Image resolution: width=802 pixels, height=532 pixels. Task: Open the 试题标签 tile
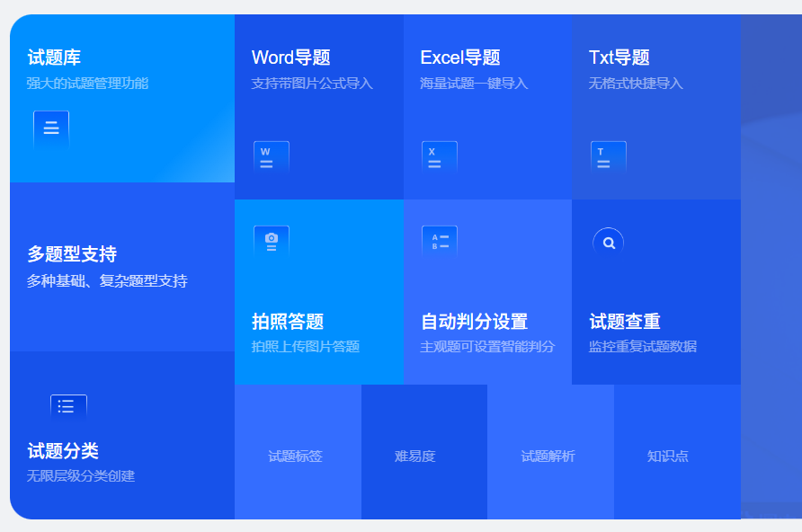tap(296, 456)
